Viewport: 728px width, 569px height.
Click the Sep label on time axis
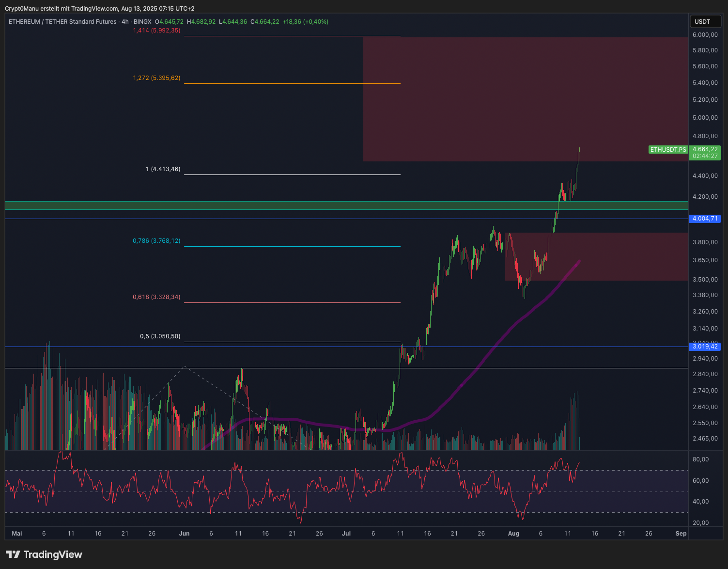(681, 534)
